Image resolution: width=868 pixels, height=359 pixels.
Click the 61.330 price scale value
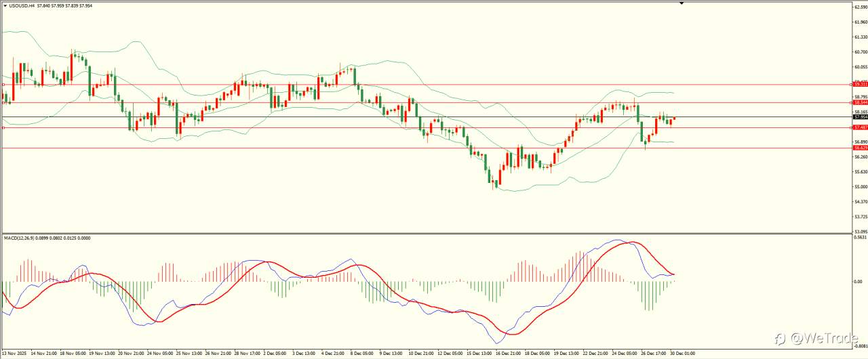861,37
